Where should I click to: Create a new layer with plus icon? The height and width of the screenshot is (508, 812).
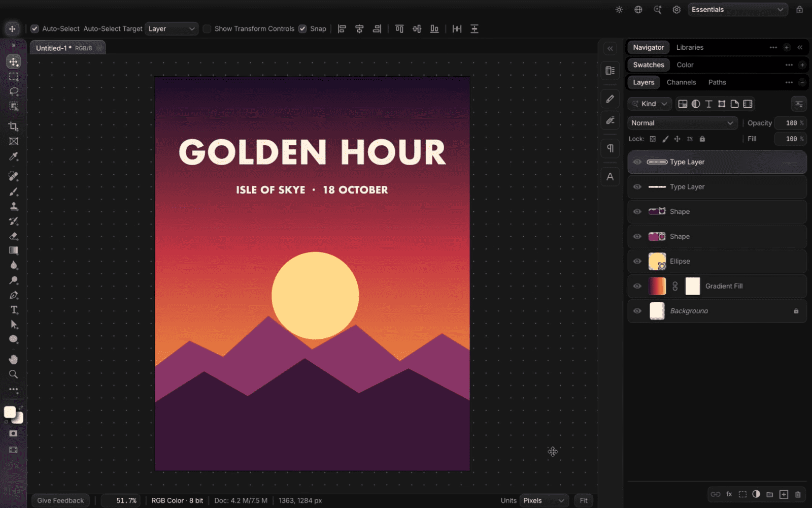[784, 494]
